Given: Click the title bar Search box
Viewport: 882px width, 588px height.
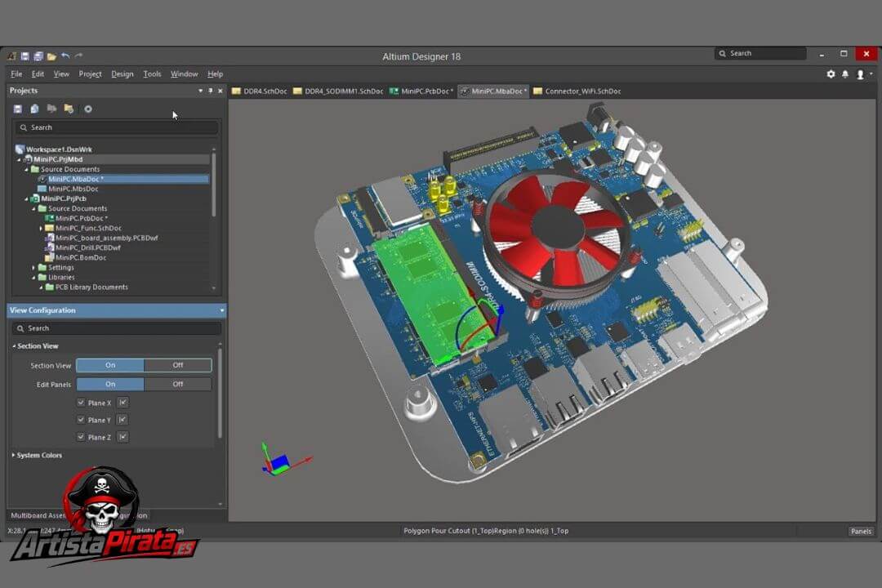Looking at the screenshot, I should (760, 53).
